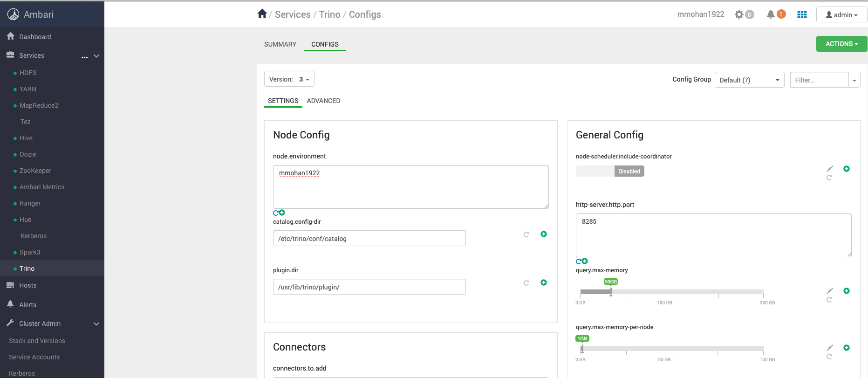Open the Oozie service
Viewport: 868px width, 378px height.
28,154
